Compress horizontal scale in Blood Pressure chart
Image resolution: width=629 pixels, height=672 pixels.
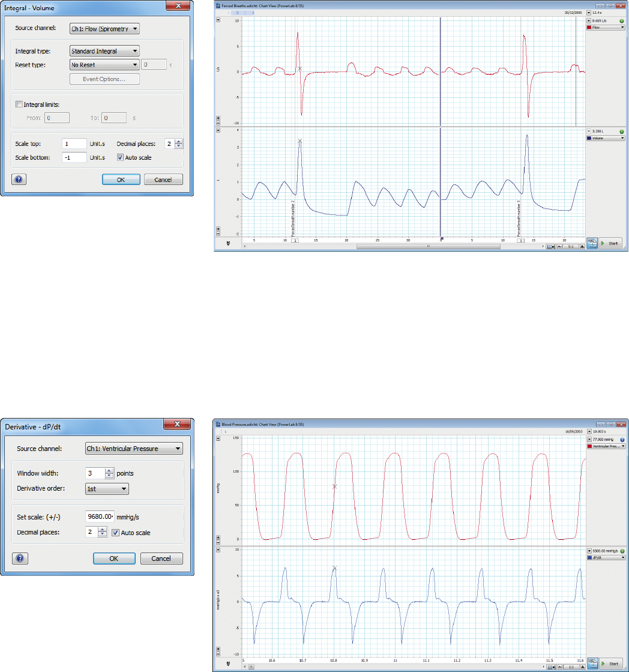coord(559,667)
